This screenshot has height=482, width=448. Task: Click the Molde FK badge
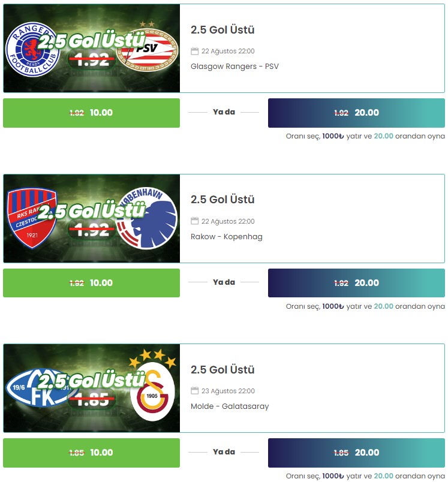[40, 388]
